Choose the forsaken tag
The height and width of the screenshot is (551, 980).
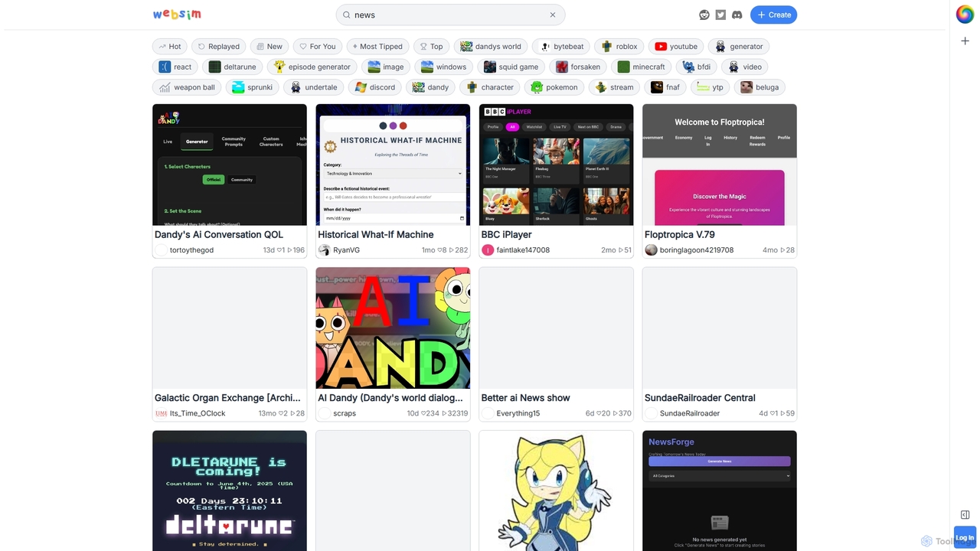click(579, 67)
